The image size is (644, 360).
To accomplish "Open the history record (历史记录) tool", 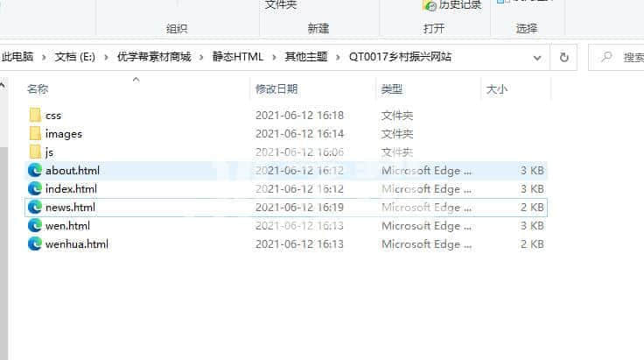I will (452, 5).
